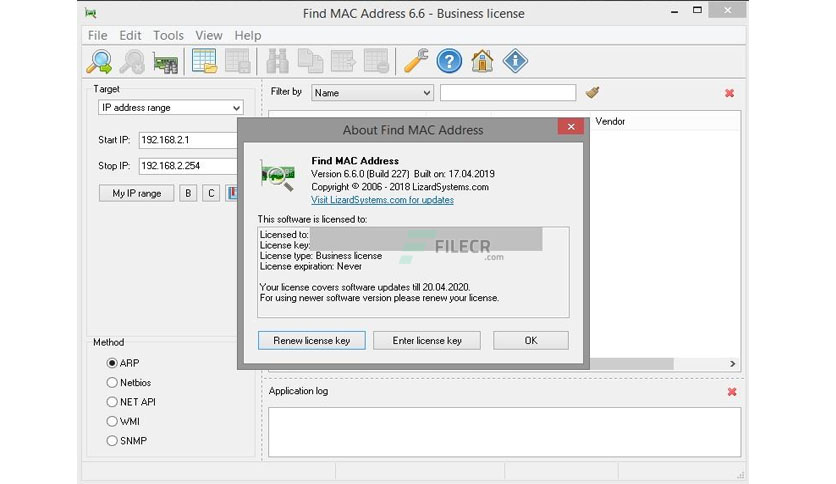The image size is (836, 484).
Task: Open the File menu
Action: 98,35
